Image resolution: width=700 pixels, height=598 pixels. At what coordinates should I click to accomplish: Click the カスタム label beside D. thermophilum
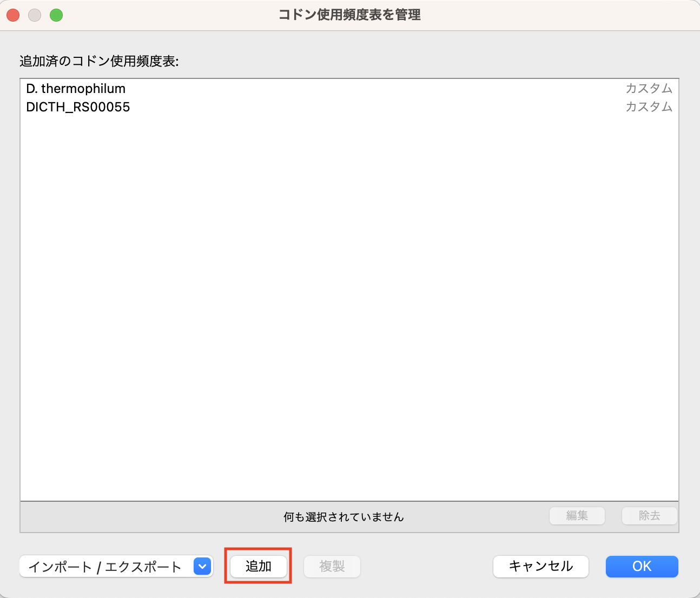[x=648, y=89]
